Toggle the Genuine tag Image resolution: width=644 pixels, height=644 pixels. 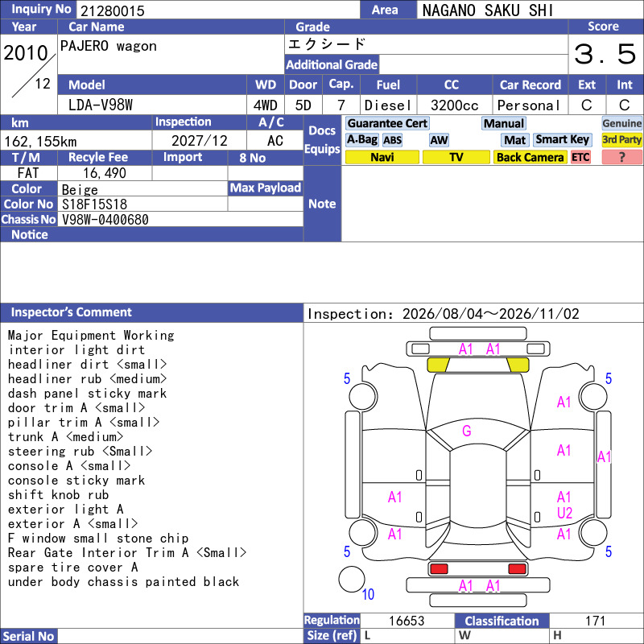621,123
